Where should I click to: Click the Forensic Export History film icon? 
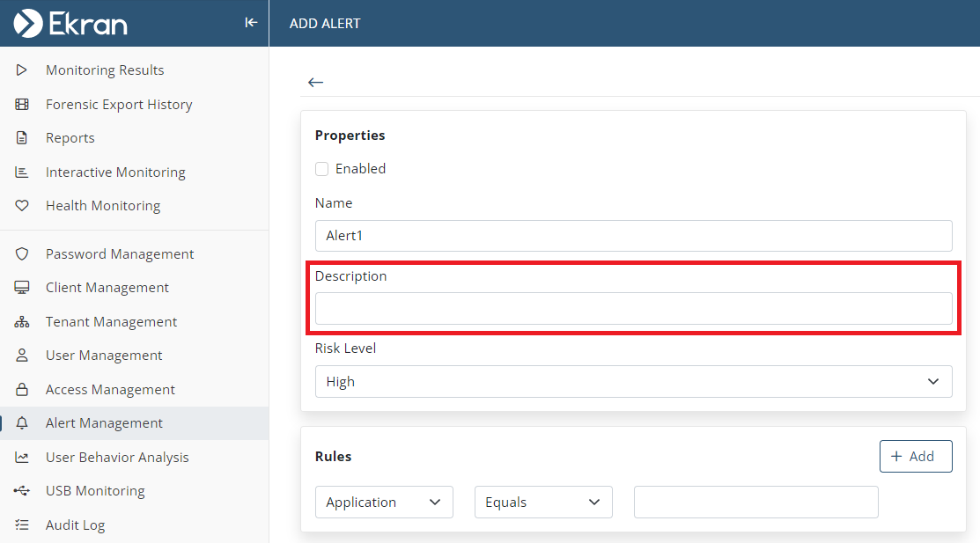click(x=22, y=105)
